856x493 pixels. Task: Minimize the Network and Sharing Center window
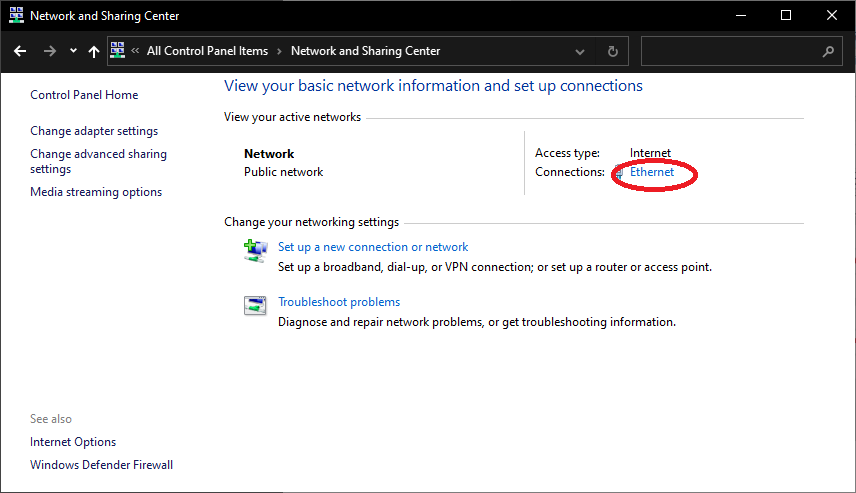coord(741,15)
